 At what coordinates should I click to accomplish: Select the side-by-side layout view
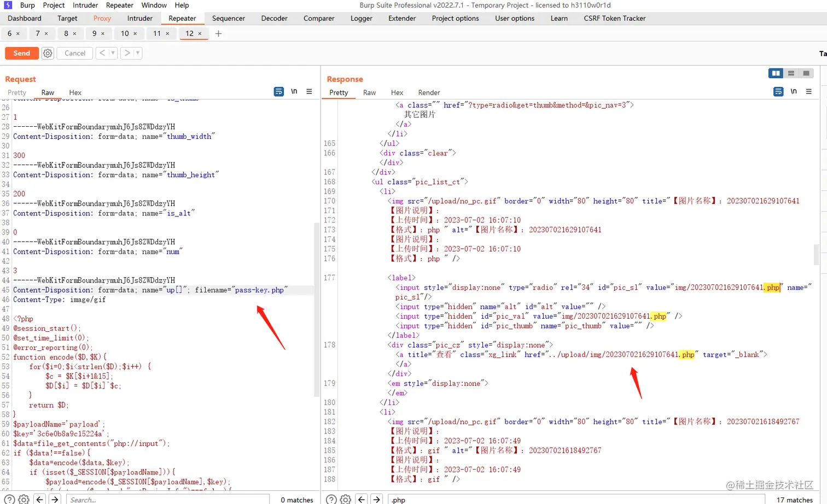776,73
